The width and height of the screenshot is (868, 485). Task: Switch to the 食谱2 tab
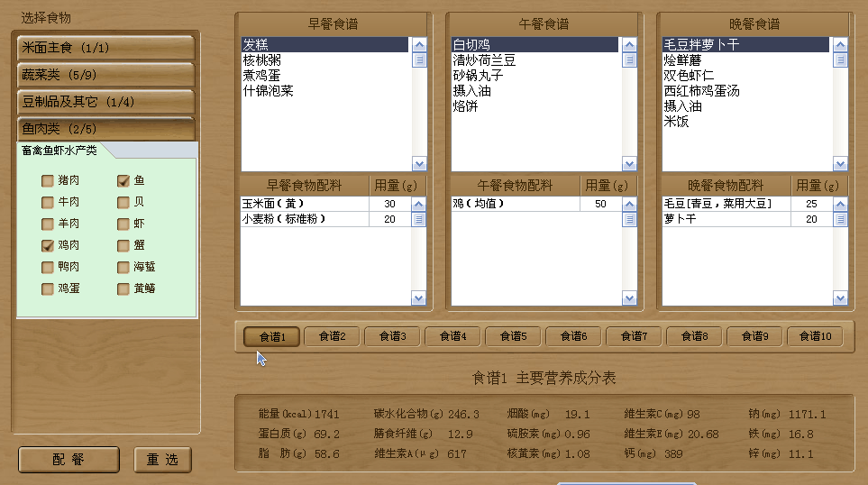(x=332, y=336)
